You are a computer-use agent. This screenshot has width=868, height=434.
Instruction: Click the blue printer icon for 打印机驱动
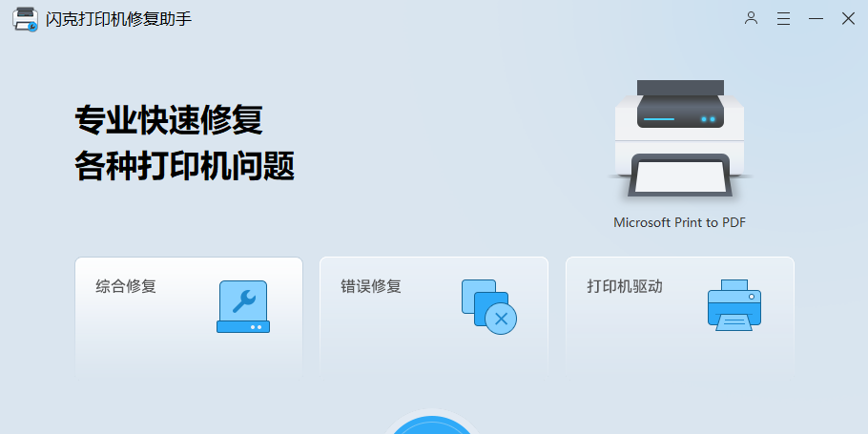point(734,305)
